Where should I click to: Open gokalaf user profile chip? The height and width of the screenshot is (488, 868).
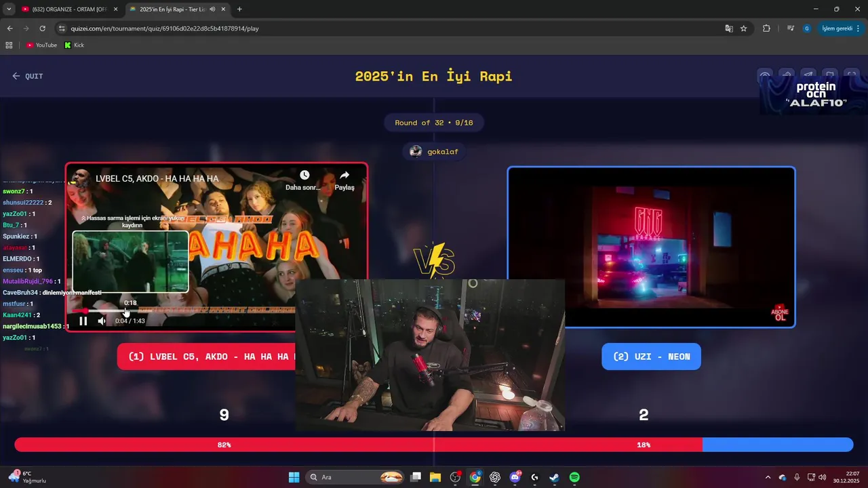click(x=434, y=152)
